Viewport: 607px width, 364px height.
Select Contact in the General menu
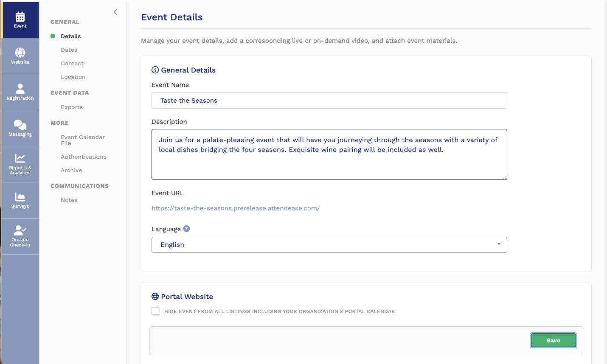[x=72, y=63]
